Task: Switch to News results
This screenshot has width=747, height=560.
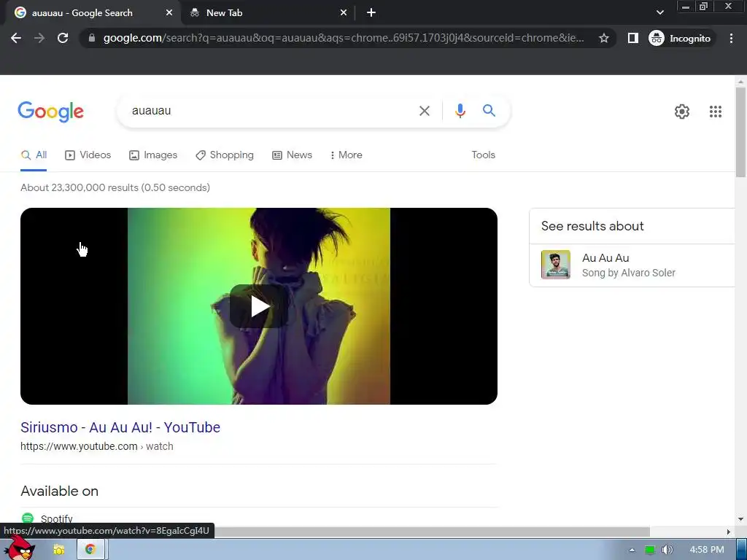Action: [x=292, y=155]
